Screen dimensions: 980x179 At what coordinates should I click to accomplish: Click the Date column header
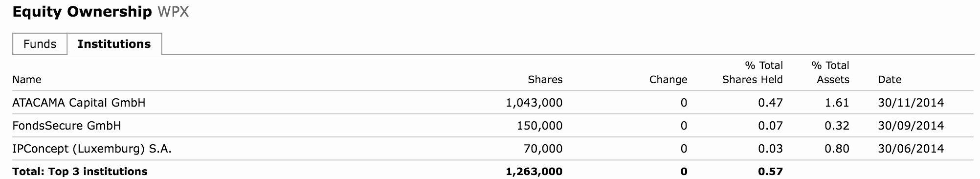[890, 80]
